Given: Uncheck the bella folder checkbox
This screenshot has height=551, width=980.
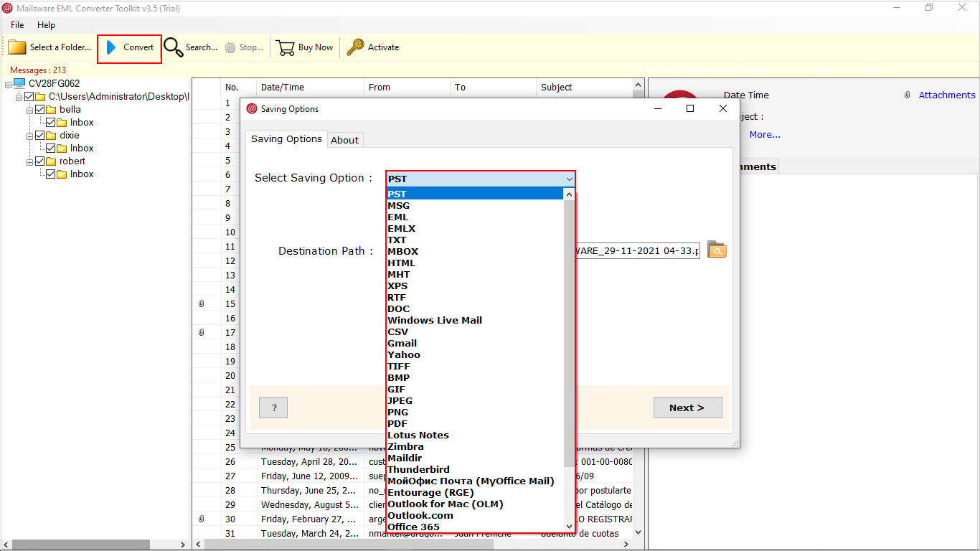Looking at the screenshot, I should click(39, 110).
